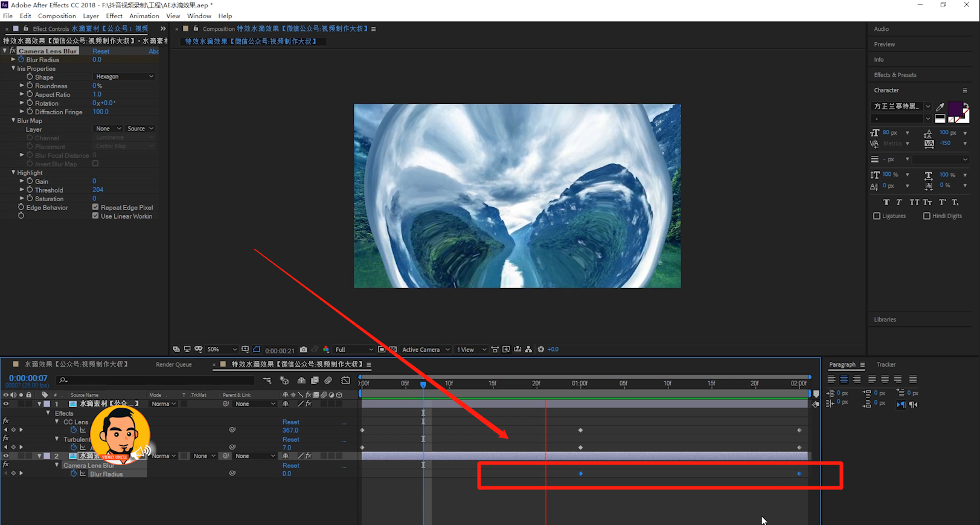Toggle Transparency Grid icon in viewer
Image resolution: width=980 pixels, height=525 pixels.
[393, 349]
